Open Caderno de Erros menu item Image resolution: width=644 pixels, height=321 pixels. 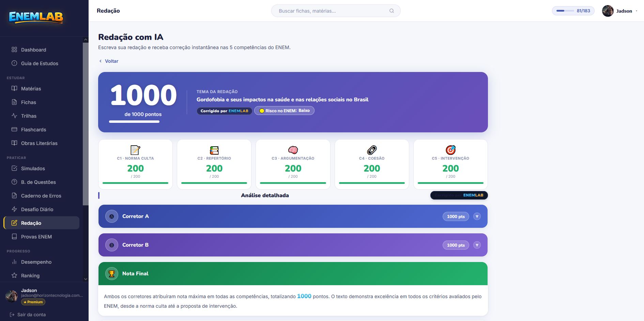41,195
